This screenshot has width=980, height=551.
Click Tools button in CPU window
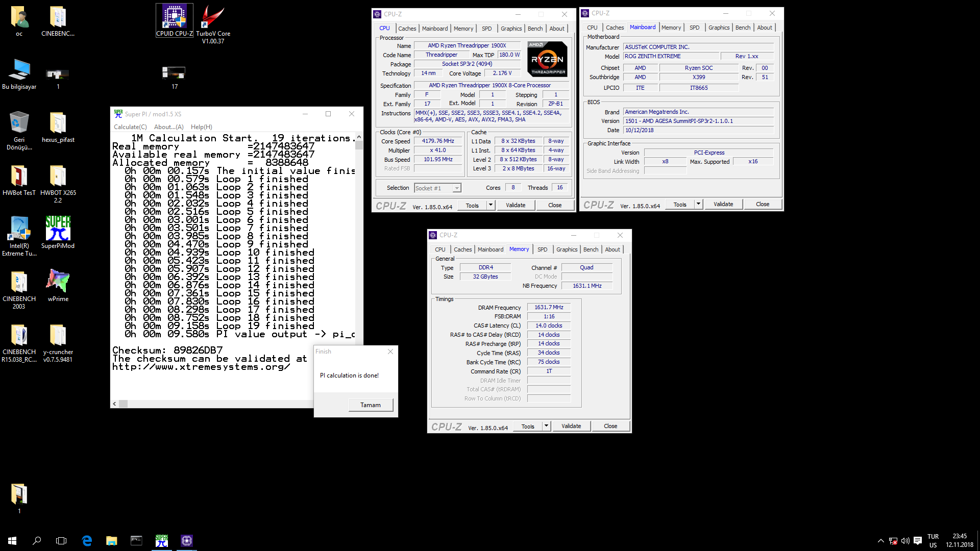472,206
